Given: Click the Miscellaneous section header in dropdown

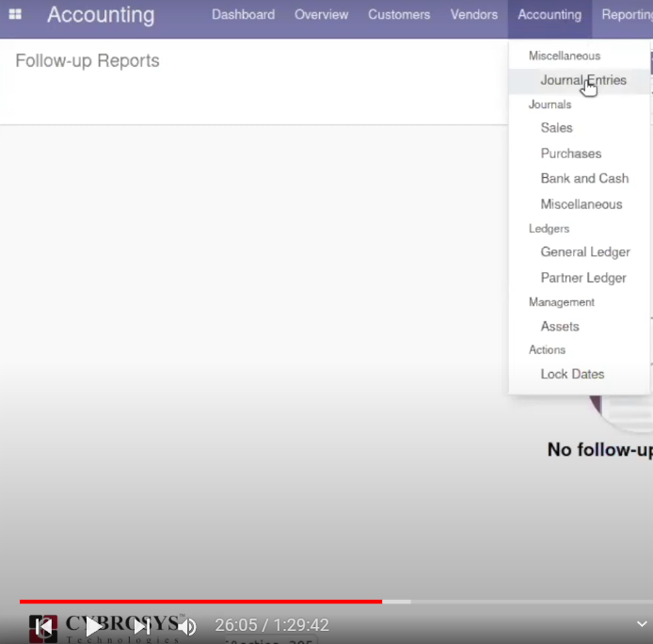Looking at the screenshot, I should point(565,56).
